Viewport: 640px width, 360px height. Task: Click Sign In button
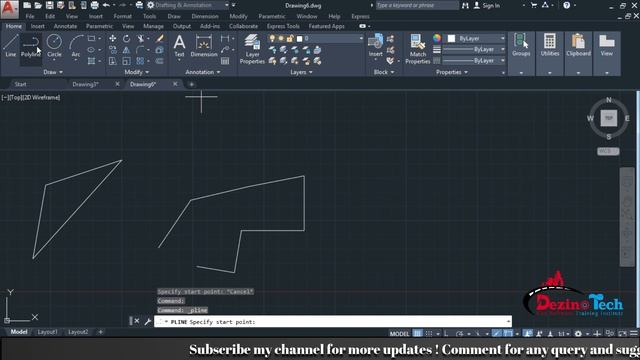click(487, 5)
